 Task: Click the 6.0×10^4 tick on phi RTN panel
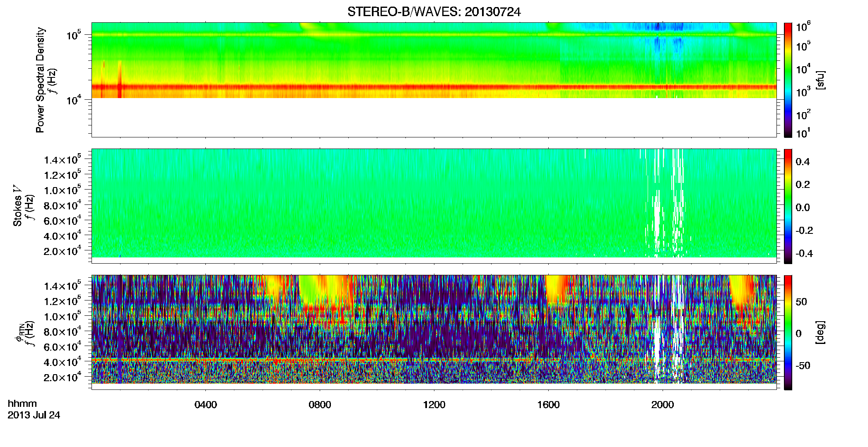tap(63, 346)
